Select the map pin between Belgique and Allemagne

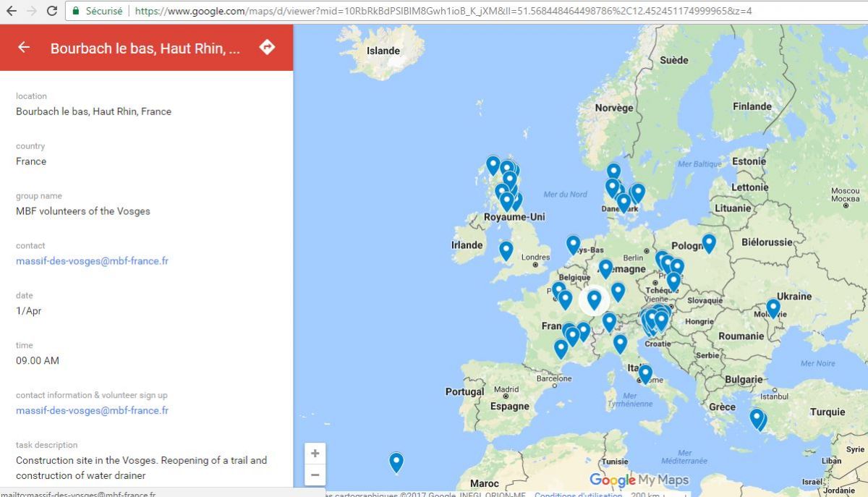(606, 268)
